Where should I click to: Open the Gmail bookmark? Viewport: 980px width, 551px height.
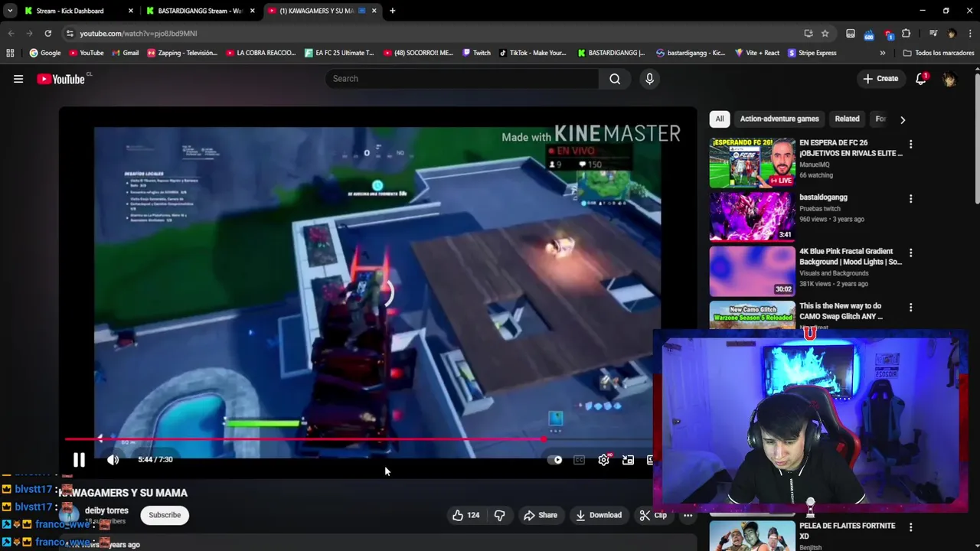125,53
